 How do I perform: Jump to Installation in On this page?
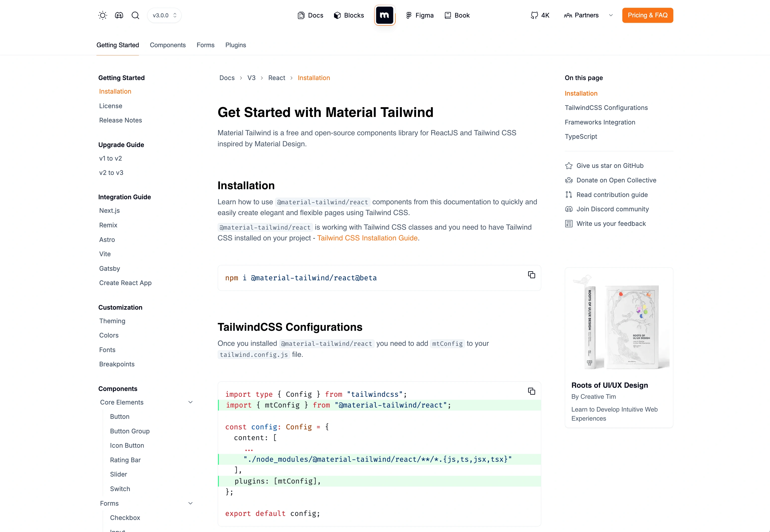click(581, 93)
